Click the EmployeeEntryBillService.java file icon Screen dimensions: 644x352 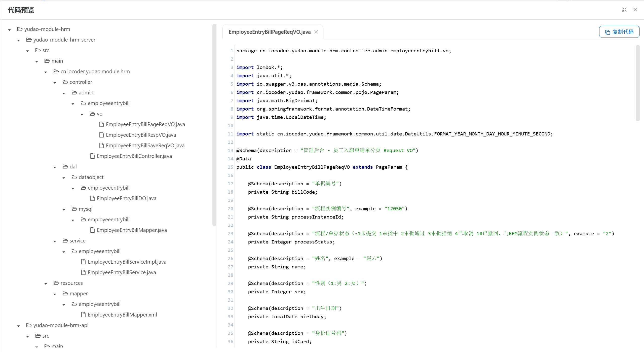point(83,272)
